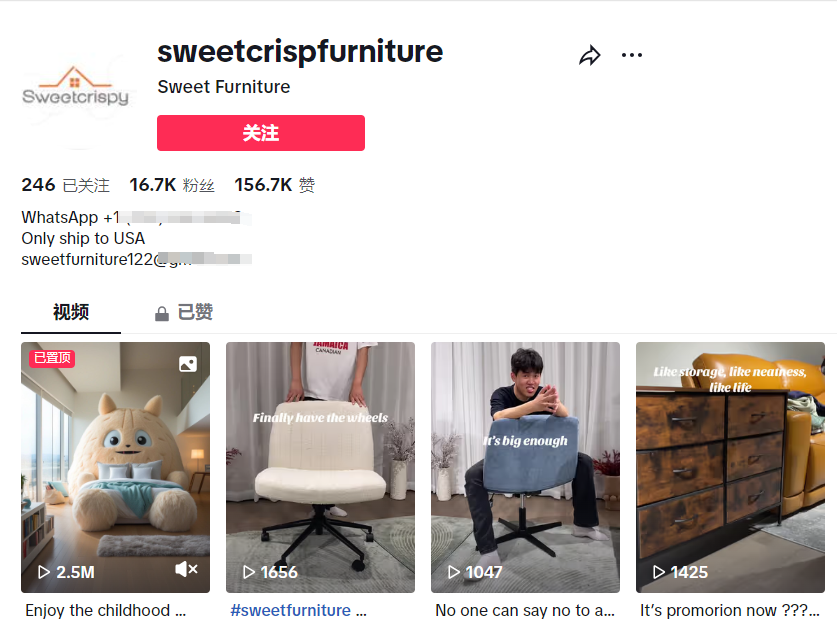Viewport: 837px width, 636px height.
Task: Click the share arrow icon
Action: (x=590, y=56)
